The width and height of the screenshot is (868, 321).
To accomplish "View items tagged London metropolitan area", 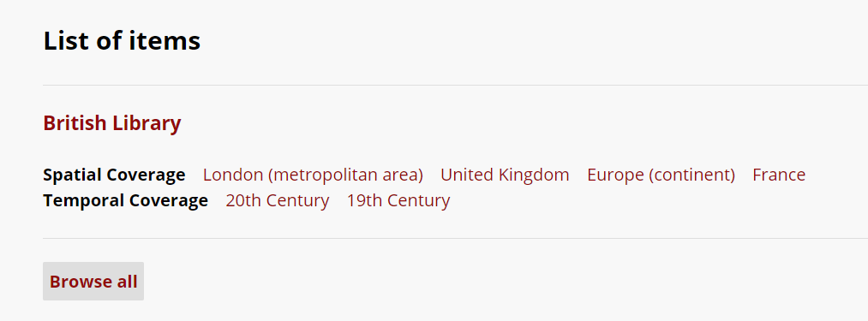I will tap(313, 175).
